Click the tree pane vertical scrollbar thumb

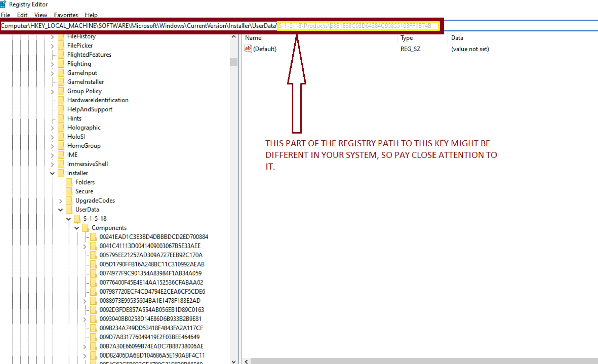tap(234, 62)
